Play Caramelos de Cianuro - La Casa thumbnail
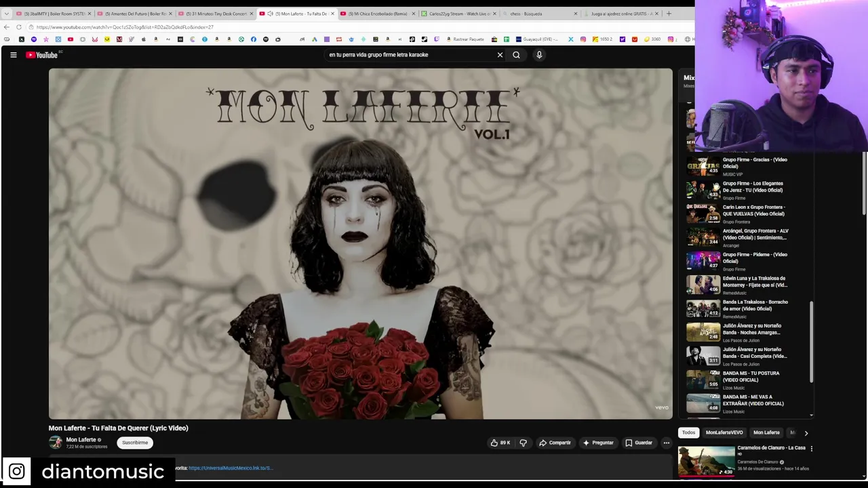Image resolution: width=868 pixels, height=488 pixels. (x=706, y=461)
